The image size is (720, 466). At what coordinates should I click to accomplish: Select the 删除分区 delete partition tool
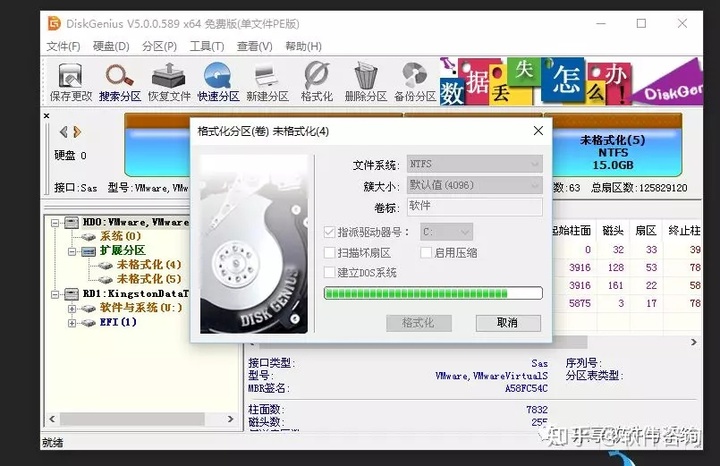[x=366, y=82]
